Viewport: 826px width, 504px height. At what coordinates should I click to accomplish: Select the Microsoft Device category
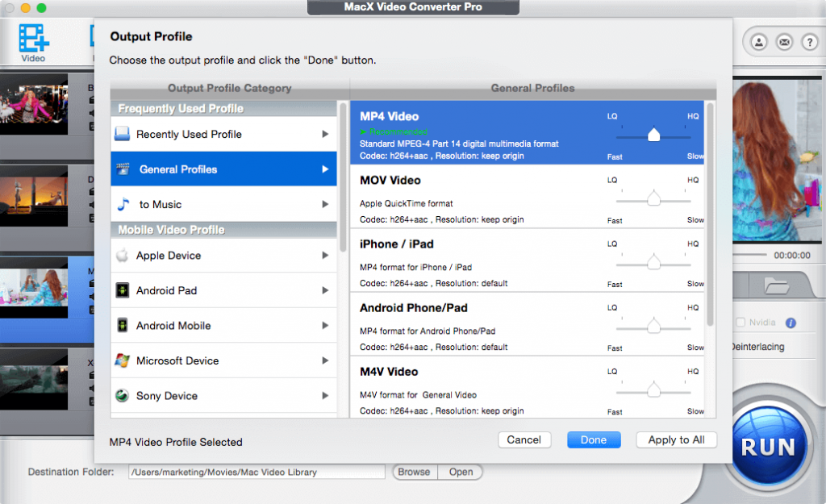[x=224, y=360]
